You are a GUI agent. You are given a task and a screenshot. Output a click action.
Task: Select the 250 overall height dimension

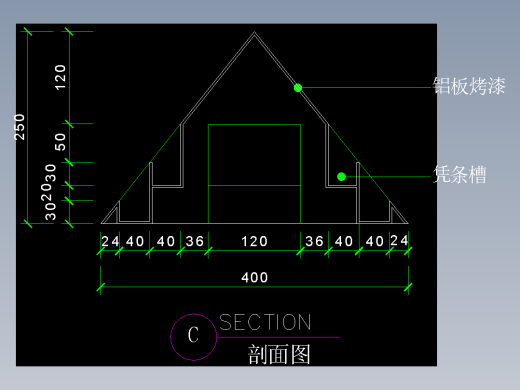pyautogui.click(x=20, y=127)
